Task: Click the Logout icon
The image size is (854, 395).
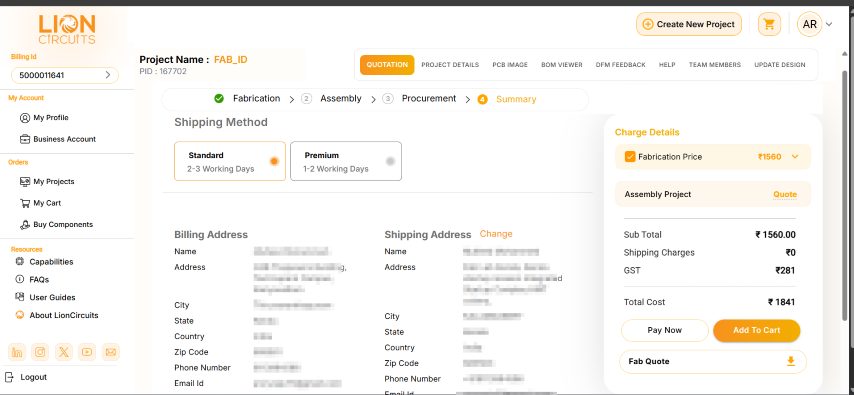Action: (x=9, y=377)
